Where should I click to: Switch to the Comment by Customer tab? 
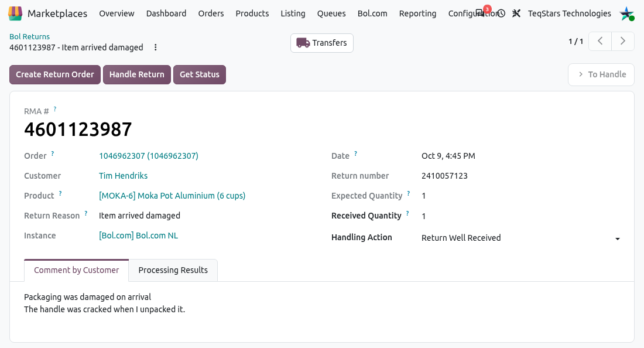click(76, 270)
